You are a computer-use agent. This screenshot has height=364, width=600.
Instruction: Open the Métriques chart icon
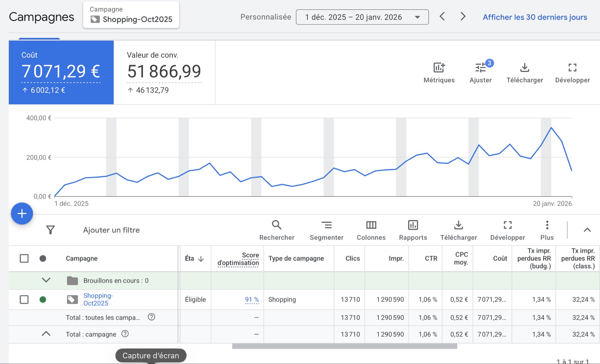pyautogui.click(x=439, y=68)
